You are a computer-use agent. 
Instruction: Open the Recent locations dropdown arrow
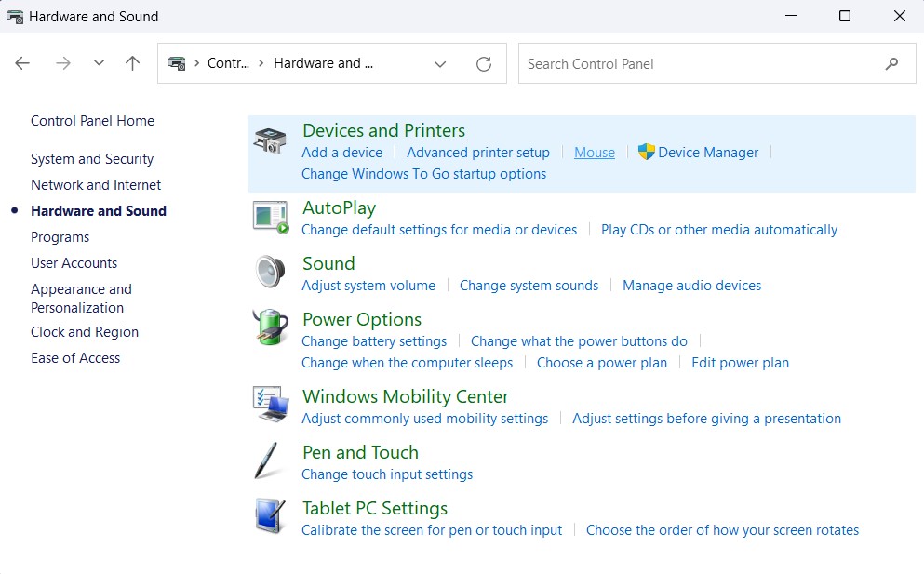pyautogui.click(x=99, y=63)
